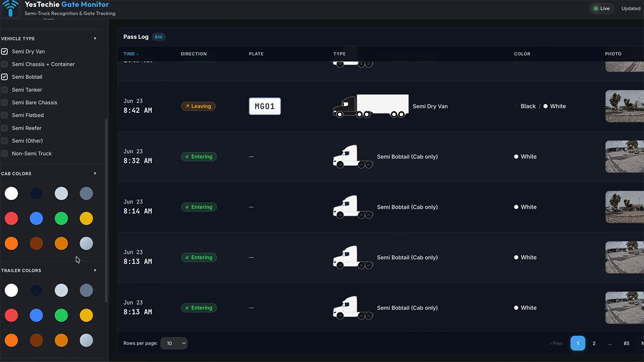644x362 pixels.
Task: Choose the yellow trailer color swatch
Action: [x=86, y=315]
